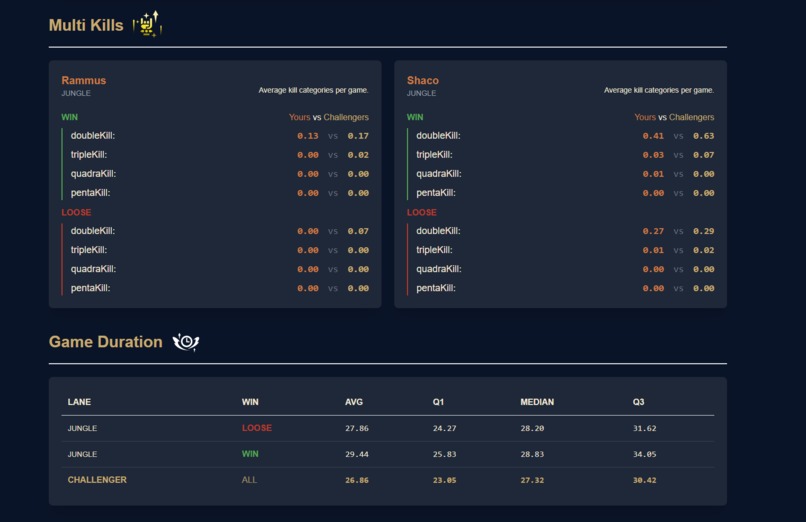
Task: Click the AVG column header
Action: click(354, 402)
